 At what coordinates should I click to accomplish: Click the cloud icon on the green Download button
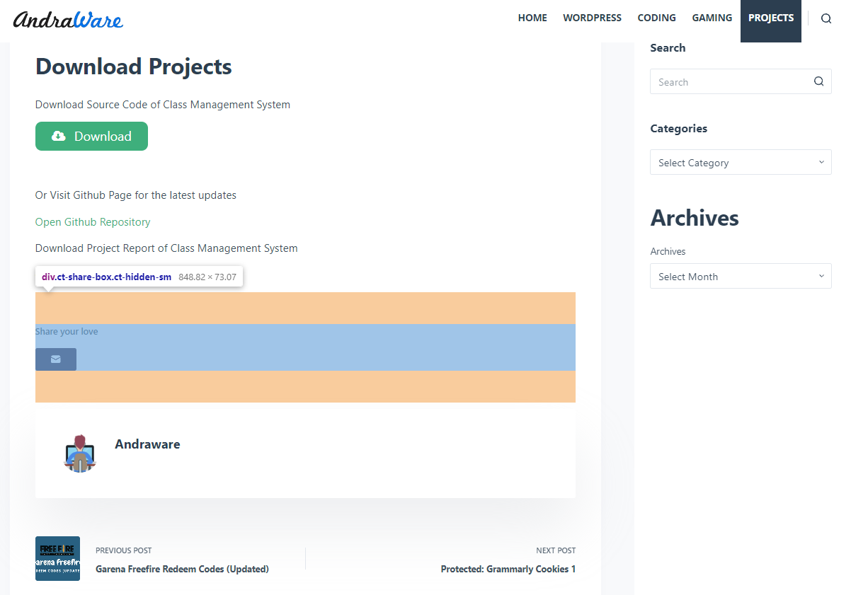59,136
